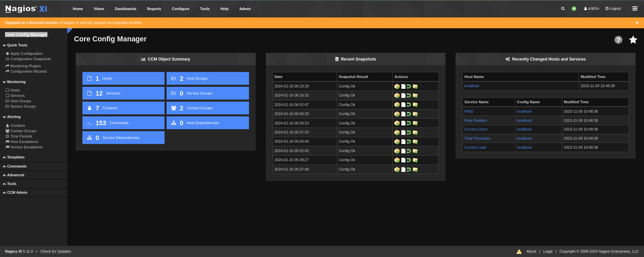
Task: Open the Help menu in top navigation
Action: pos(224,9)
